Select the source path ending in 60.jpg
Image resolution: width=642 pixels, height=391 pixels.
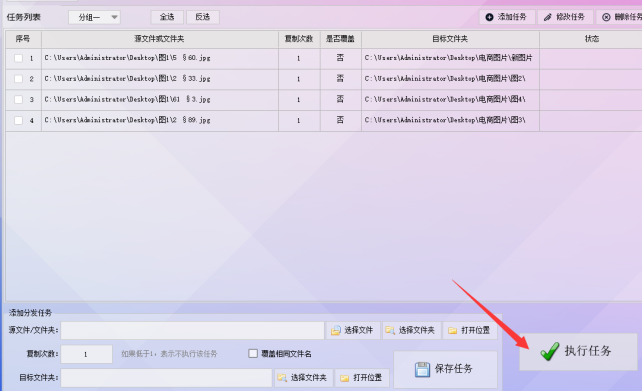point(127,58)
